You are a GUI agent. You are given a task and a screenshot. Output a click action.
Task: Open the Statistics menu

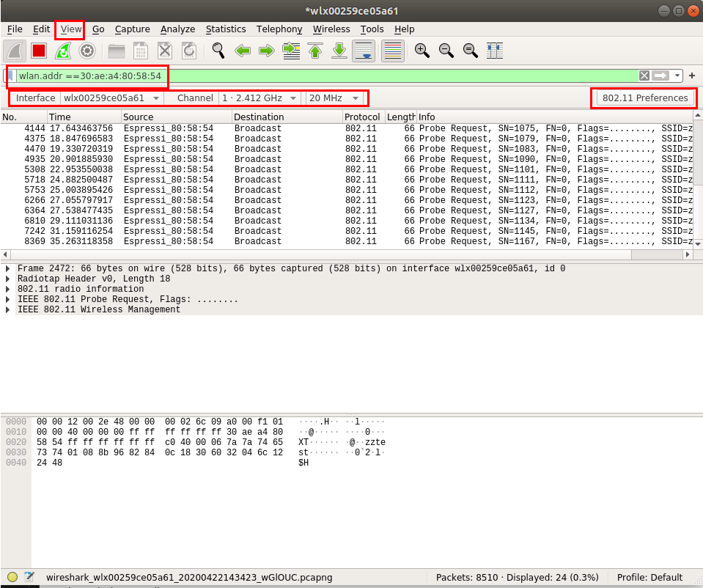(x=226, y=29)
